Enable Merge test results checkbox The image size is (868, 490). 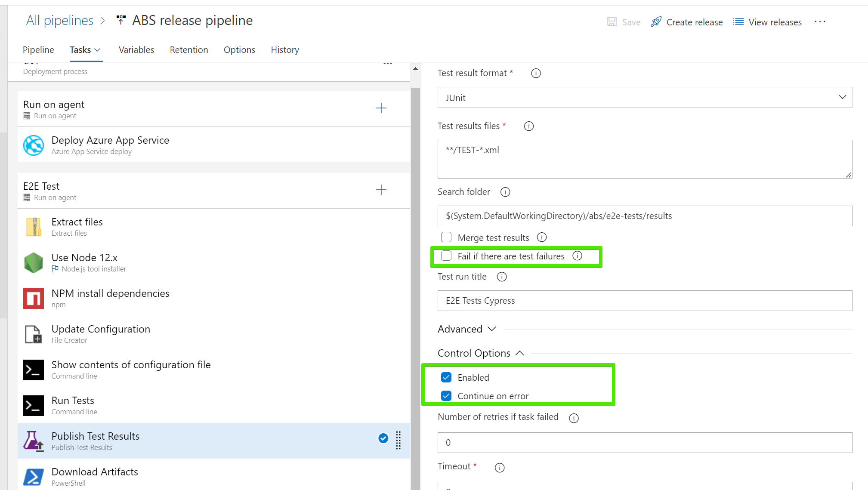tap(446, 237)
